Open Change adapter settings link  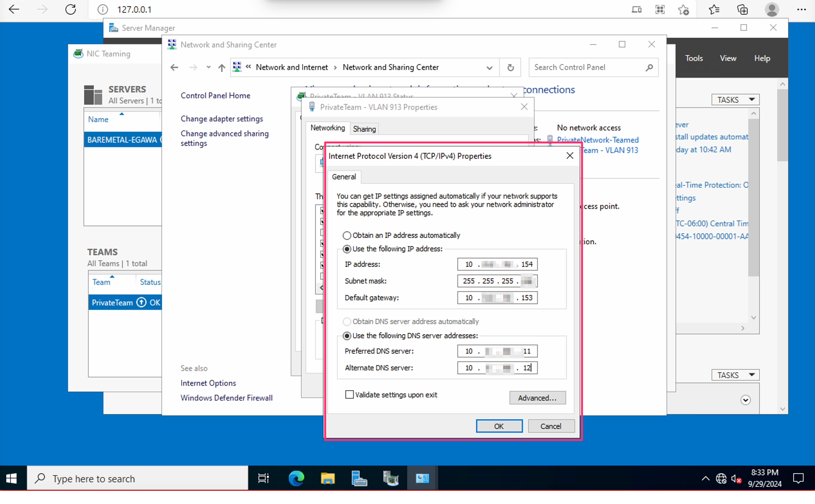click(222, 119)
